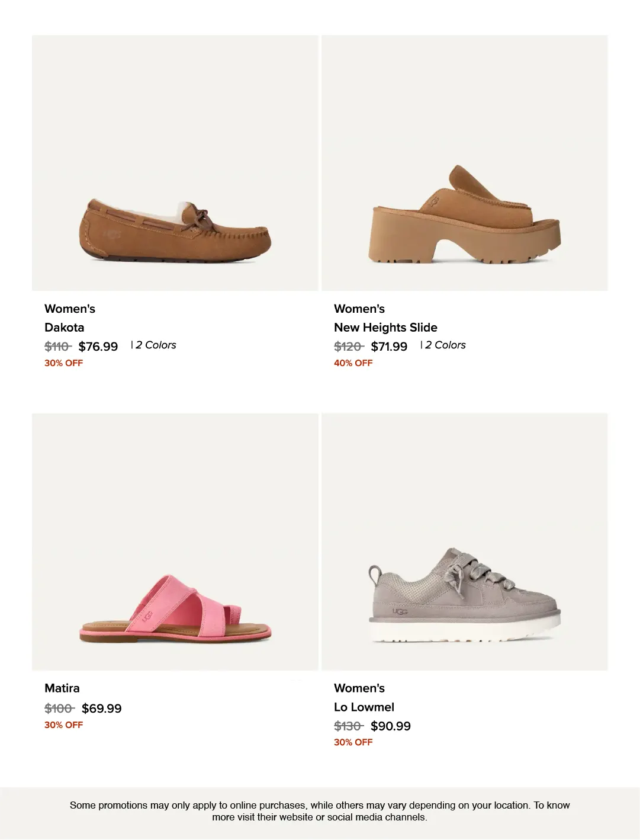Click the Lo Lowmel product title
The image size is (640, 840).
click(x=364, y=707)
